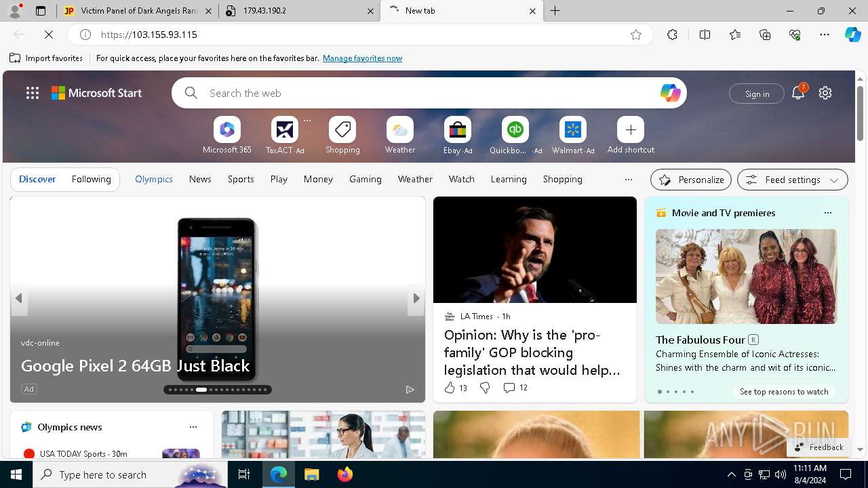Open Settings and more ellipsis menu
The width and height of the screenshot is (868, 488).
pyautogui.click(x=825, y=35)
